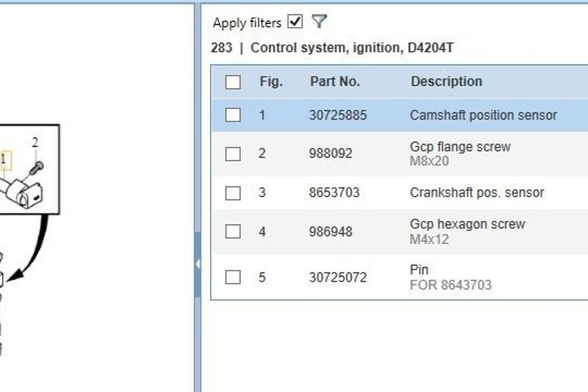588x392 pixels.
Task: Click highlighted callout 1 in diagram
Action: [5, 159]
